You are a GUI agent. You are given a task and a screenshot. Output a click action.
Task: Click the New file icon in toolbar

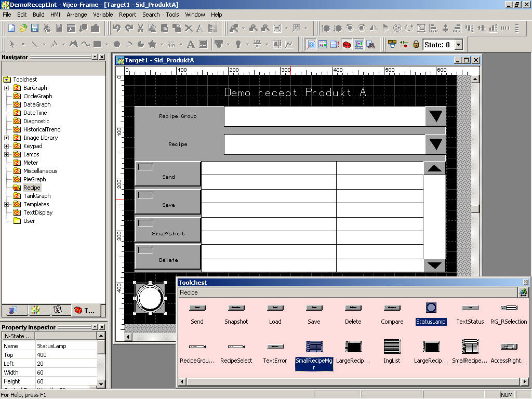(11, 28)
